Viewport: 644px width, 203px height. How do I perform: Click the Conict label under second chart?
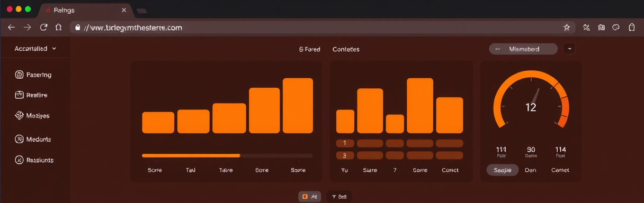(x=450, y=170)
